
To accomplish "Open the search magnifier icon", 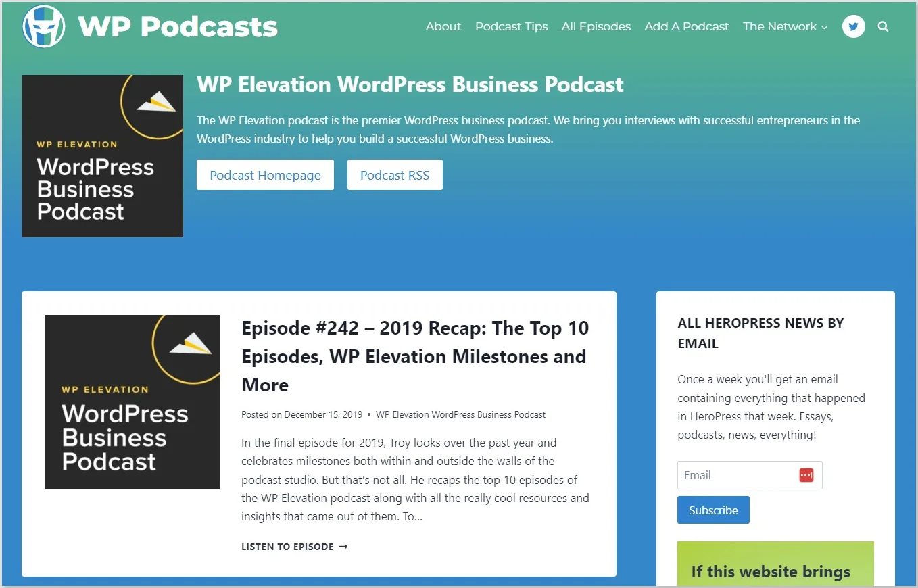I will pos(883,26).
